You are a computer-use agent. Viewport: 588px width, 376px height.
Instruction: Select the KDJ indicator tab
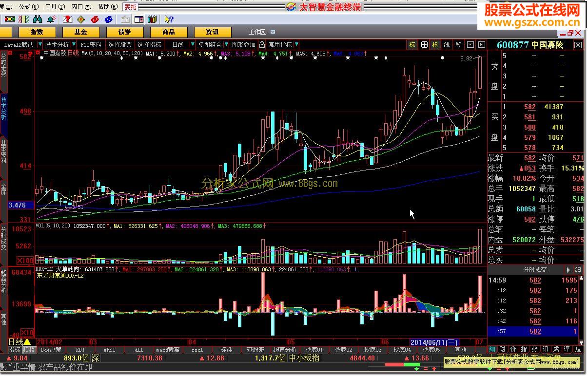pyautogui.click(x=80, y=350)
